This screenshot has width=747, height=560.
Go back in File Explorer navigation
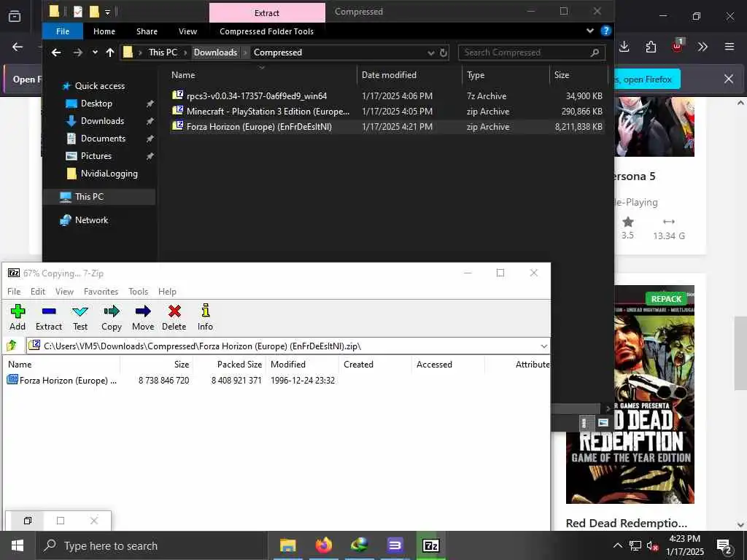point(56,52)
